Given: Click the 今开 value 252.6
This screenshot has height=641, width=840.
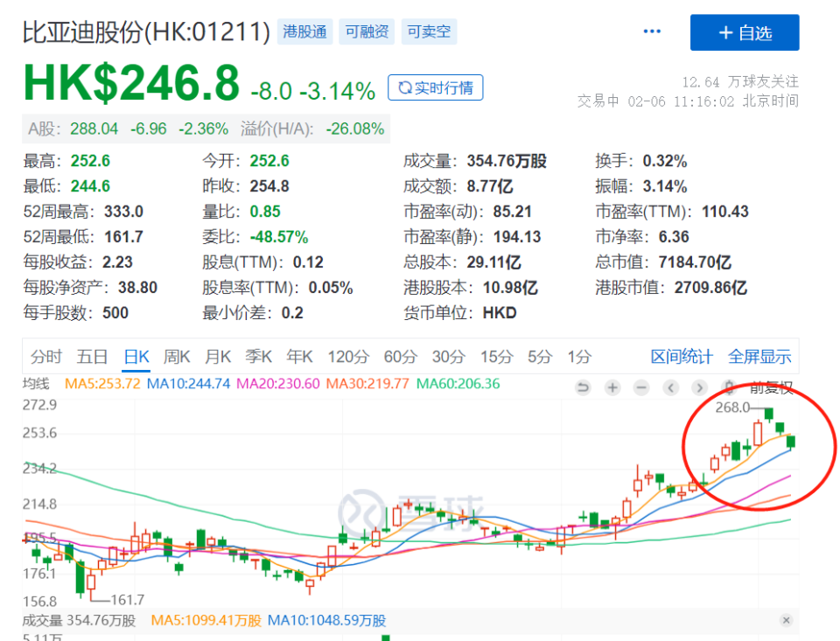Looking at the screenshot, I should [269, 161].
